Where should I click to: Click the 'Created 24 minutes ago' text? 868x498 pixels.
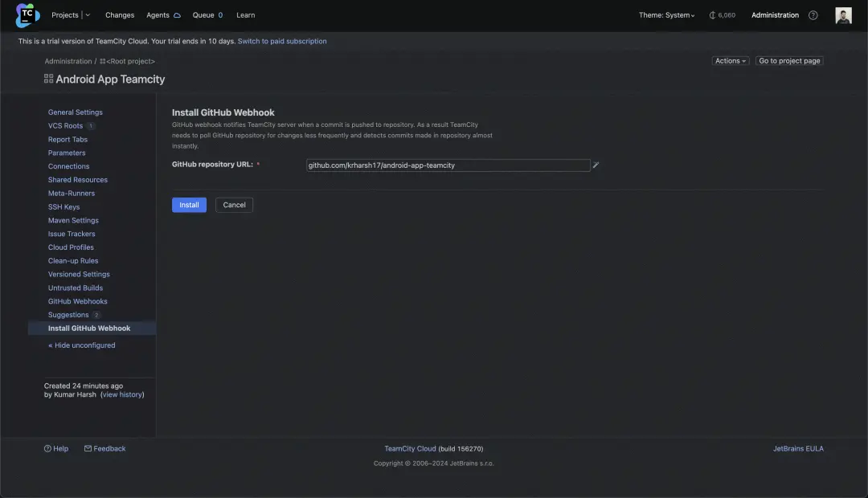click(84, 386)
